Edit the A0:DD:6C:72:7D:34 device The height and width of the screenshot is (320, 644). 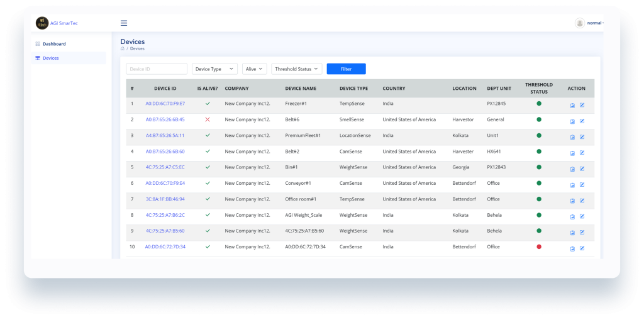[582, 248]
